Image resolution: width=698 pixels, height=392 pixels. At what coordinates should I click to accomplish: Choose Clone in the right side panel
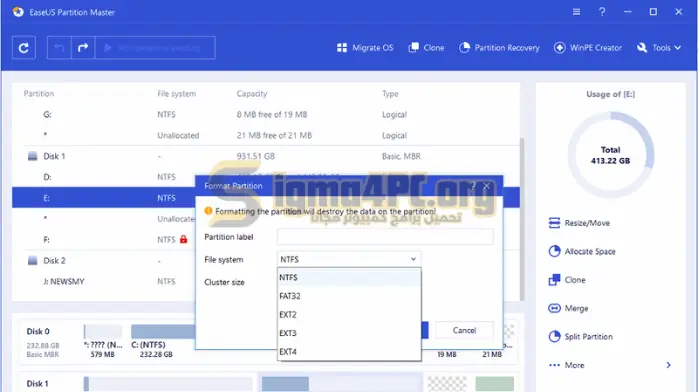(x=567, y=280)
